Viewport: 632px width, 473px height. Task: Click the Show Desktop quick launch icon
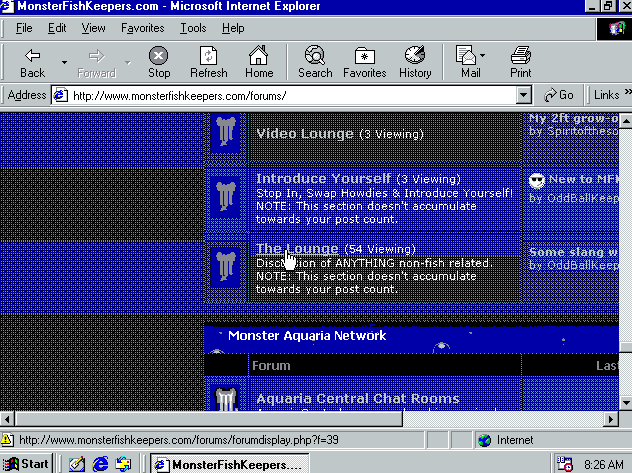(77, 464)
